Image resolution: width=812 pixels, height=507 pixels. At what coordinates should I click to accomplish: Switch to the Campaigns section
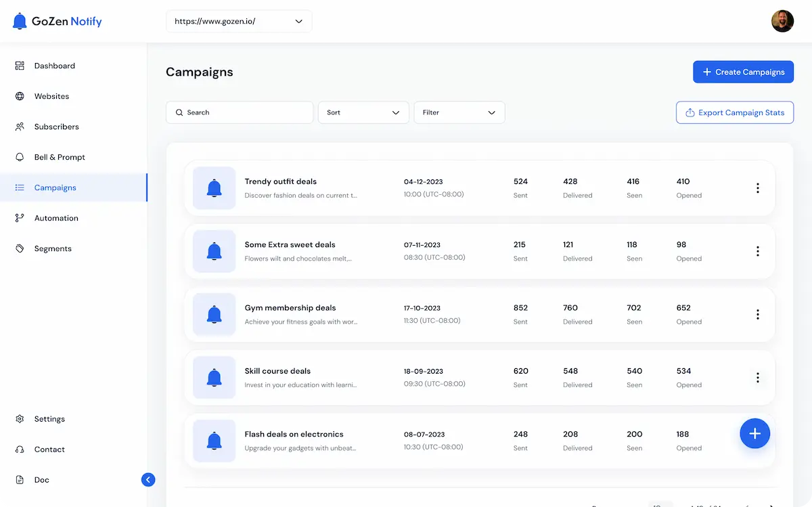coord(55,187)
